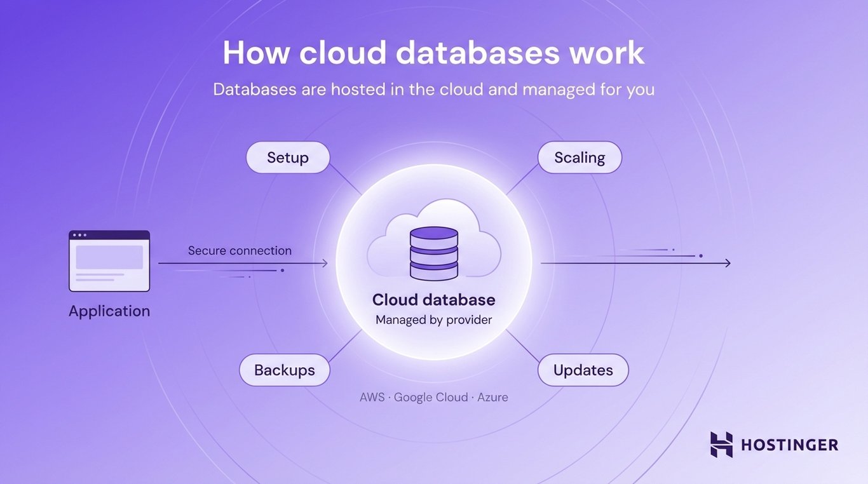This screenshot has height=484, width=868.
Task: Open the HOSTINGER wordmark link
Action: pyautogui.click(x=788, y=445)
